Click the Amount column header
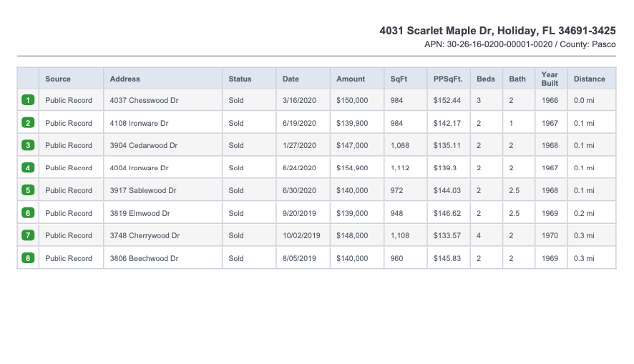634x364 pixels. tap(351, 79)
